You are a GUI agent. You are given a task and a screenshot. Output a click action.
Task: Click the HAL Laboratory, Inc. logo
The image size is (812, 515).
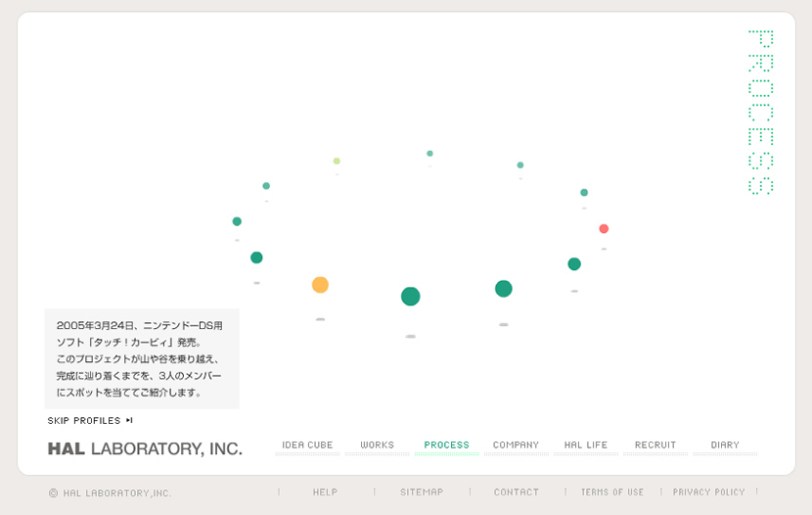(145, 449)
